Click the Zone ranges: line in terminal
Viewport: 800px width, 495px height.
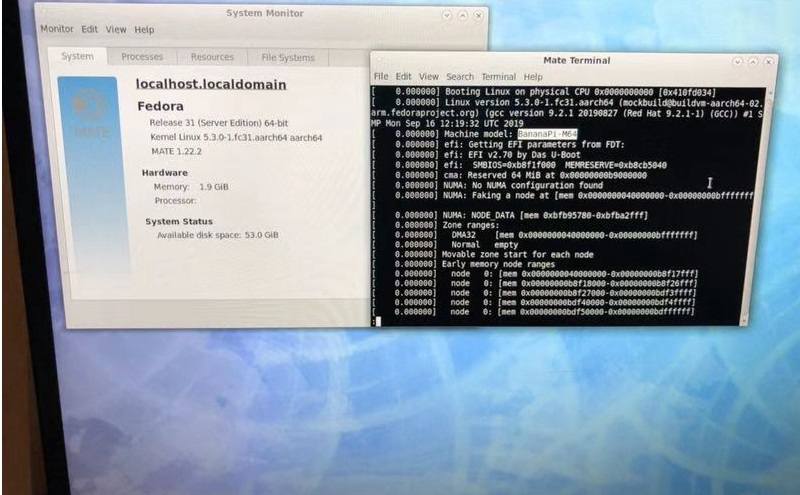(436, 225)
